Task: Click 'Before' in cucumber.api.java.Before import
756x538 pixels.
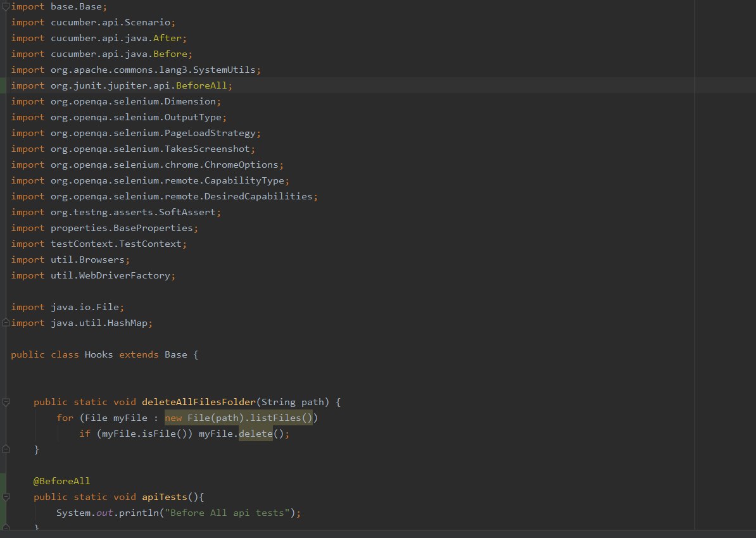Action: 170,54
